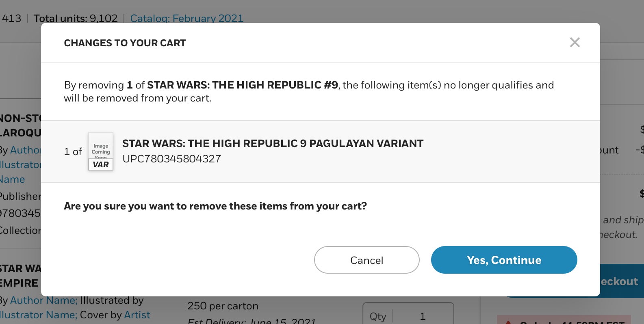Click the Name link at left edge
Image resolution: width=644 pixels, height=324 pixels.
pyautogui.click(x=12, y=179)
